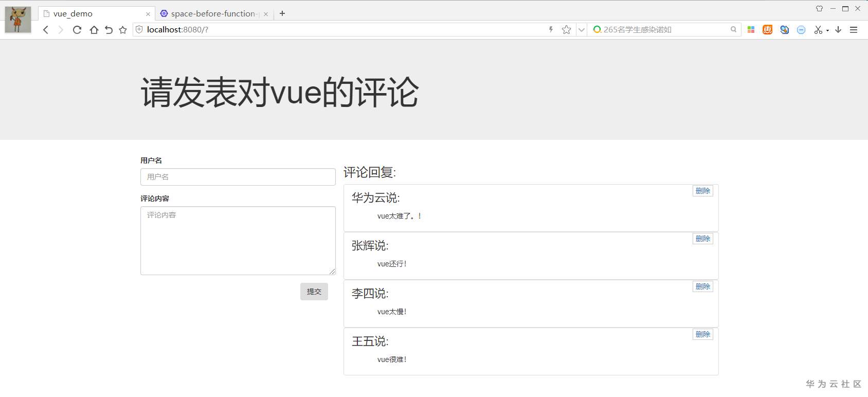
Task: Open the browser home page
Action: tap(94, 30)
